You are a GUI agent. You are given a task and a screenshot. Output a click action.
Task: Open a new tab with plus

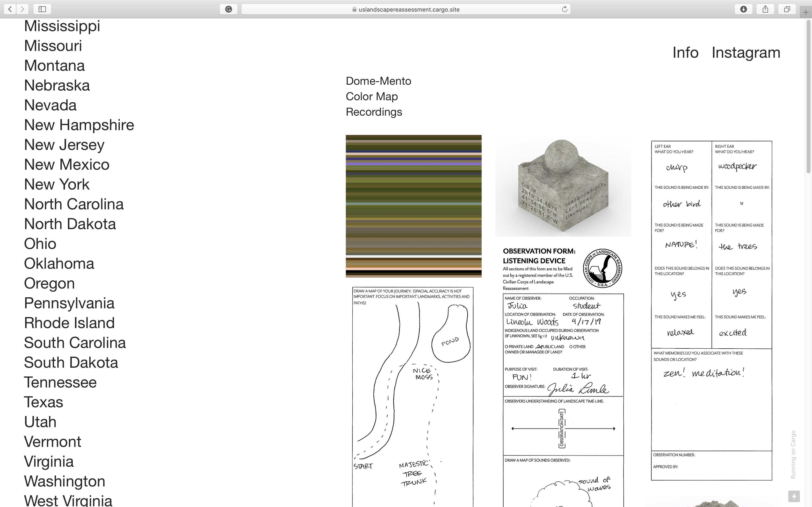point(806,13)
